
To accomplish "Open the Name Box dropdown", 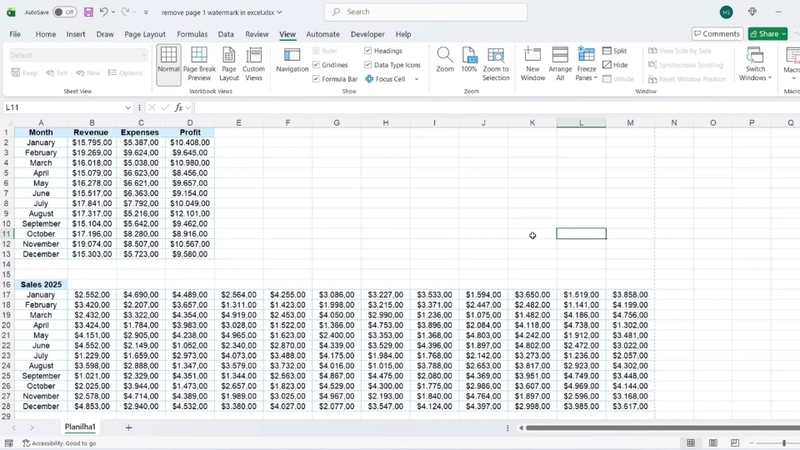I will point(128,108).
